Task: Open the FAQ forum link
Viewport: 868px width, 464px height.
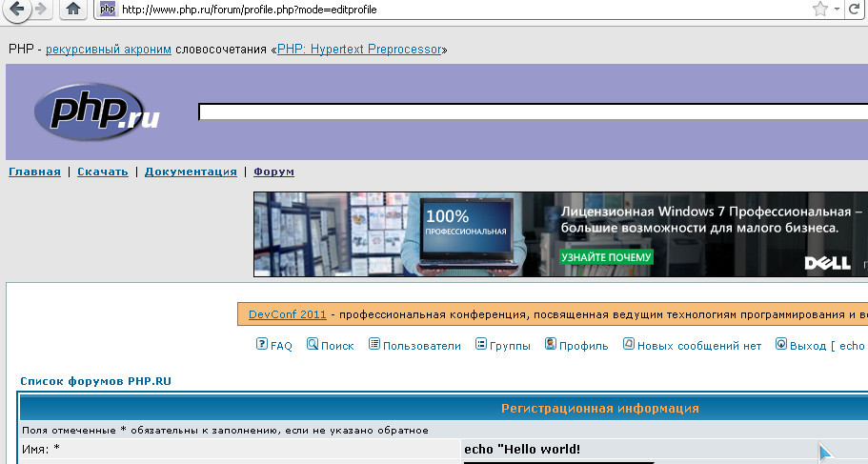Action: pos(281,346)
